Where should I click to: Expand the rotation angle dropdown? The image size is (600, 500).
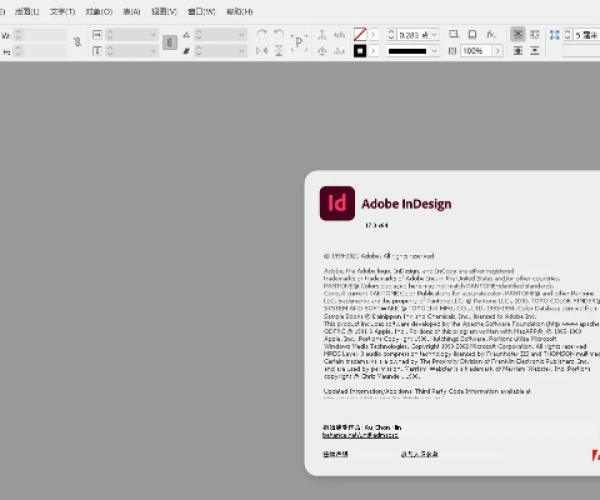coord(241,35)
